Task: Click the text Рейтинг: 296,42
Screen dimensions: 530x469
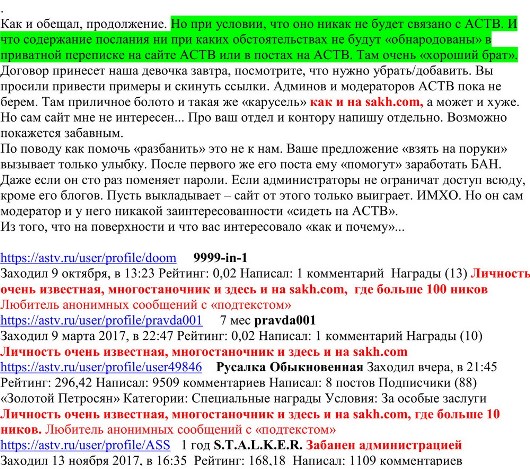Action: 46,383
